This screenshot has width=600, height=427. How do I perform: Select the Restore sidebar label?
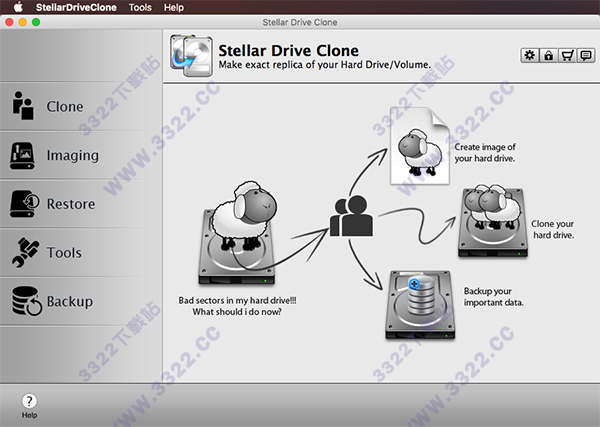pos(71,204)
